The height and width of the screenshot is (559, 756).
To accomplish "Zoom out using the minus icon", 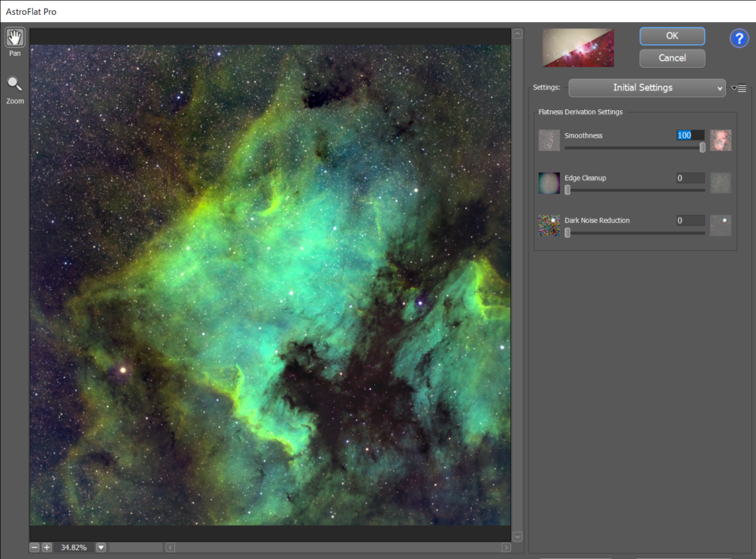I will 35,546.
